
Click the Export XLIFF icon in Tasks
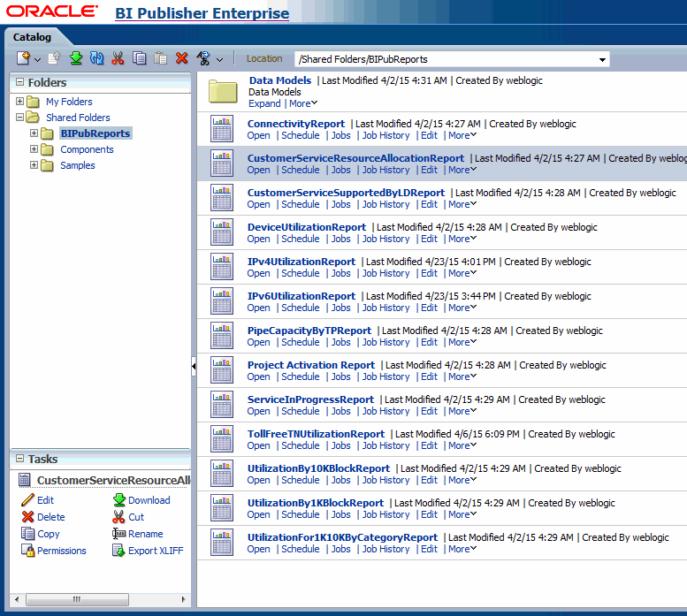pyautogui.click(x=118, y=551)
